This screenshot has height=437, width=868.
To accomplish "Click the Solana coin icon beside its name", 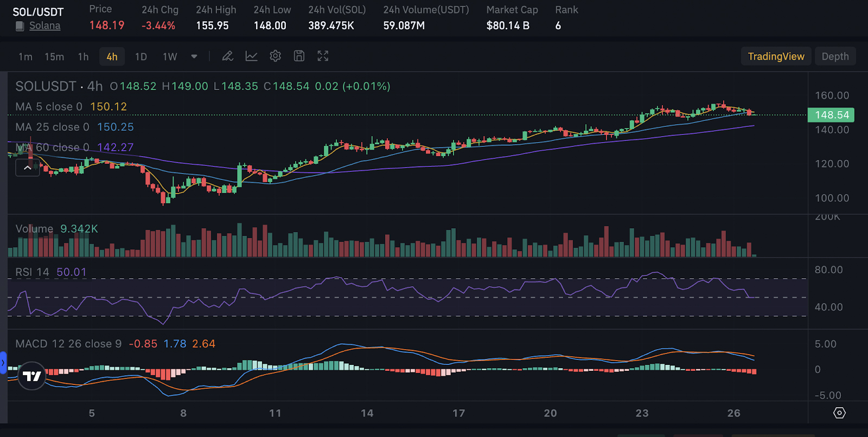I will tap(20, 26).
